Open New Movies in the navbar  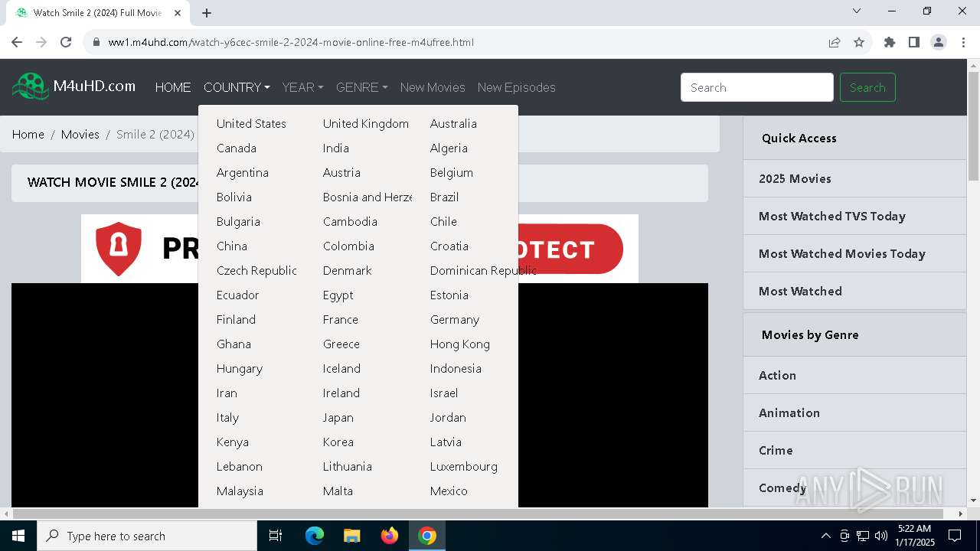point(433,87)
